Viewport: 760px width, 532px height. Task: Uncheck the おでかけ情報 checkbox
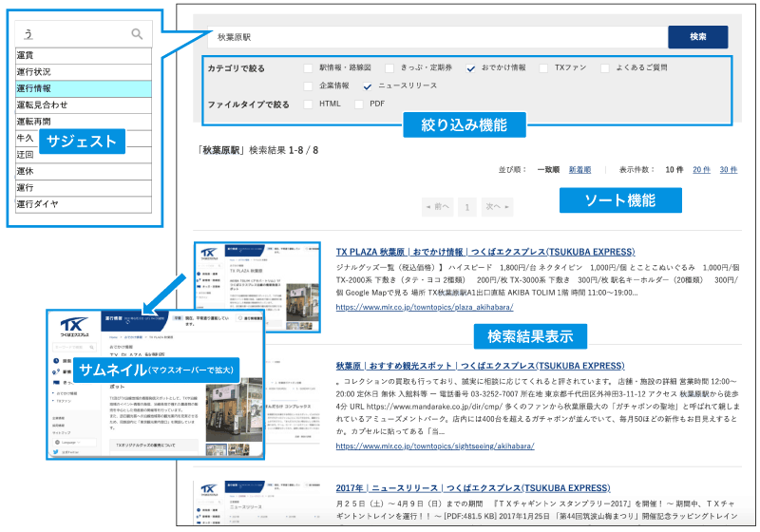[470, 68]
